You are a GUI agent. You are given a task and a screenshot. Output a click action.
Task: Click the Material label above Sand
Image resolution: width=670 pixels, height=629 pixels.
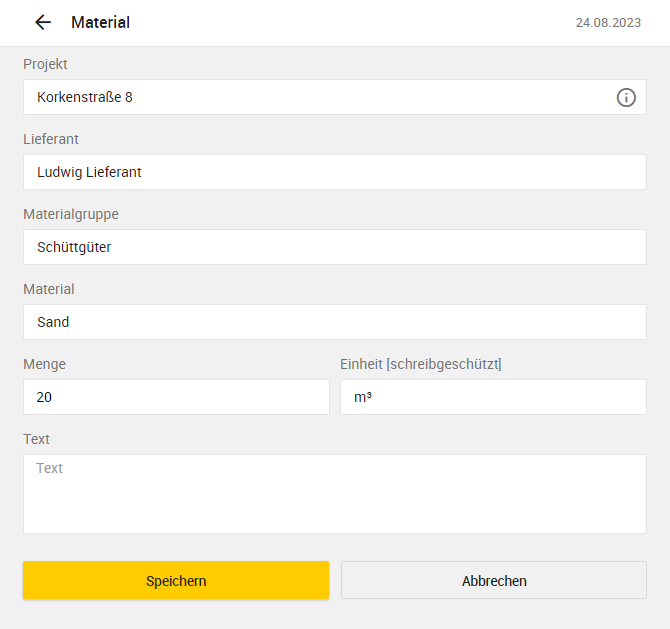click(x=49, y=289)
